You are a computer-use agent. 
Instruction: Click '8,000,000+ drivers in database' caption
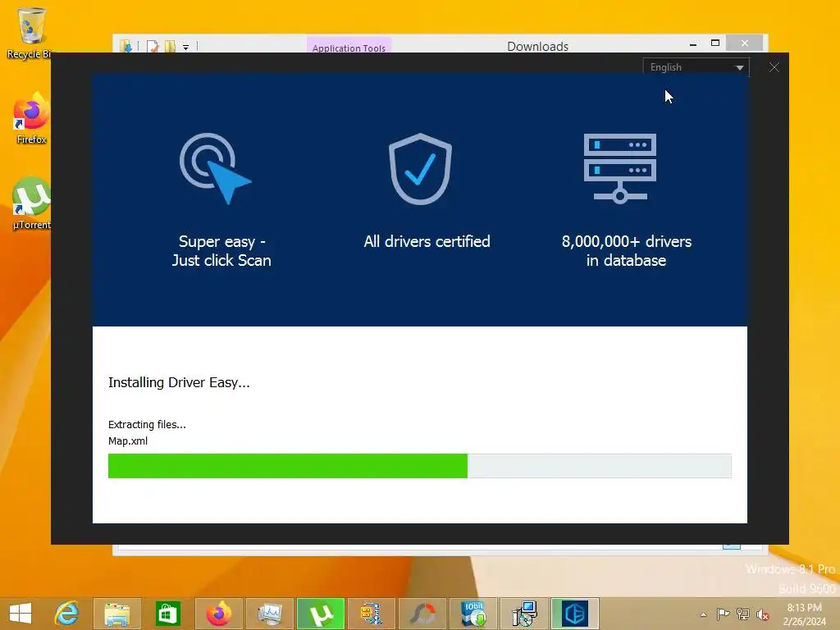626,251
